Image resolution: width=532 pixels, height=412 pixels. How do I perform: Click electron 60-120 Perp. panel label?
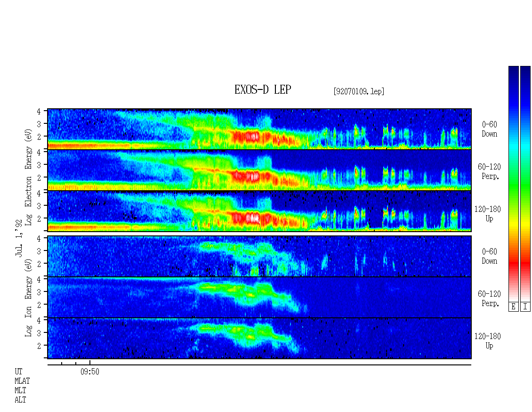(489, 171)
